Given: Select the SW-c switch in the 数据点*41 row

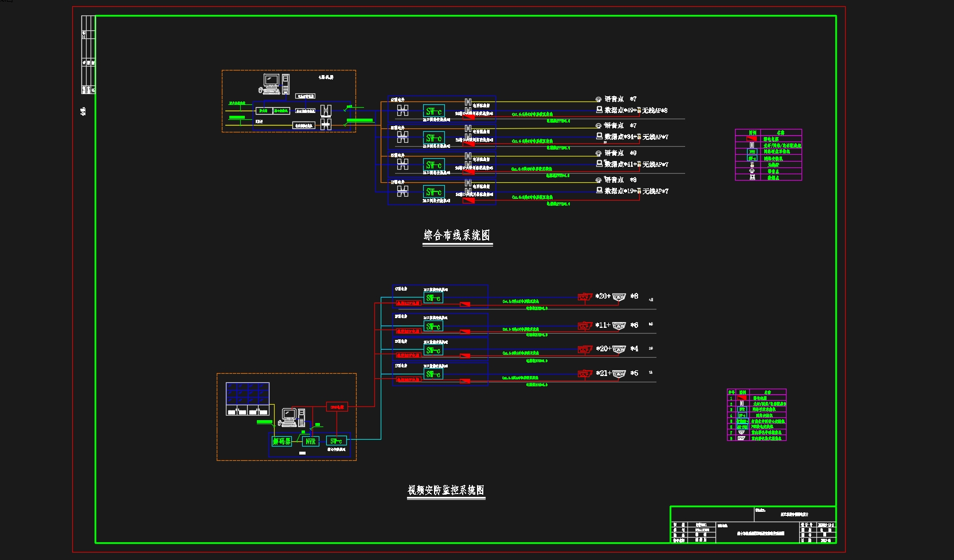Looking at the screenshot, I should pyautogui.click(x=434, y=165).
